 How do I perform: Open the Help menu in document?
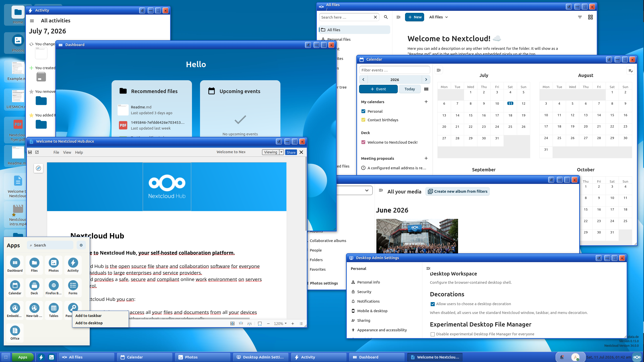79,152
